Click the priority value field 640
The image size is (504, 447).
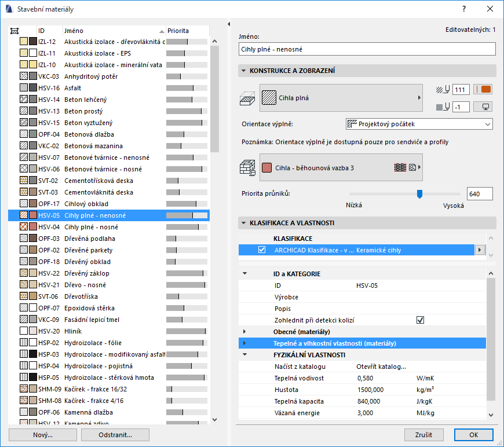480,194
